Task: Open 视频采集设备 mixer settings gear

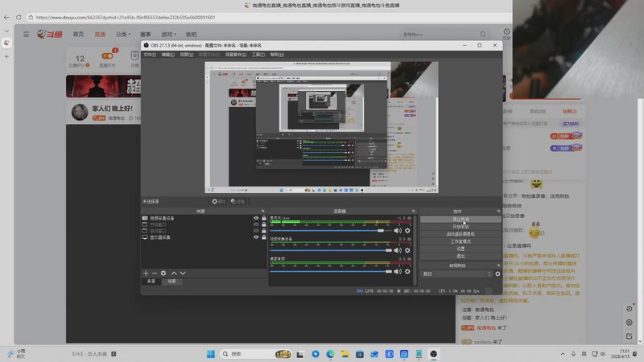Action: (407, 250)
